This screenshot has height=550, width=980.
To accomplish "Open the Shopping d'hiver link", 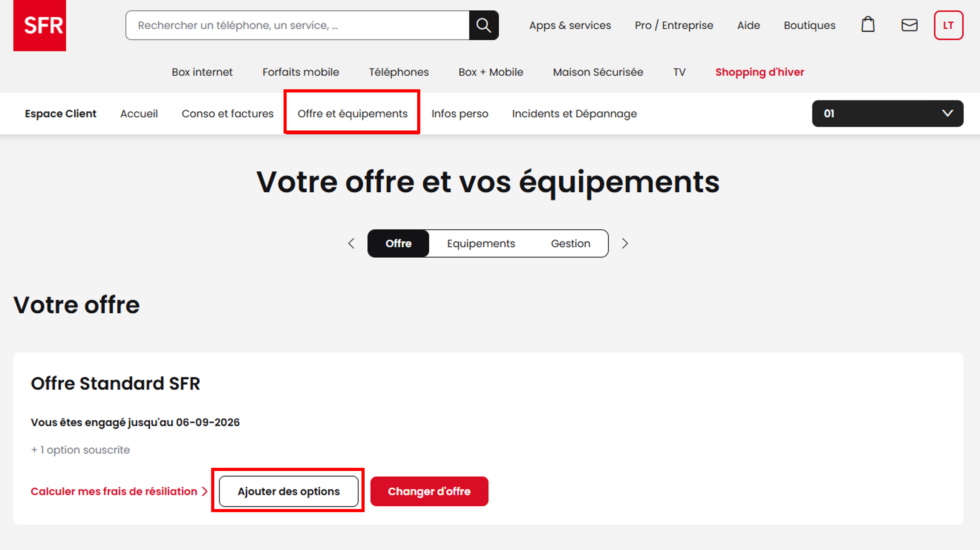I will [759, 72].
